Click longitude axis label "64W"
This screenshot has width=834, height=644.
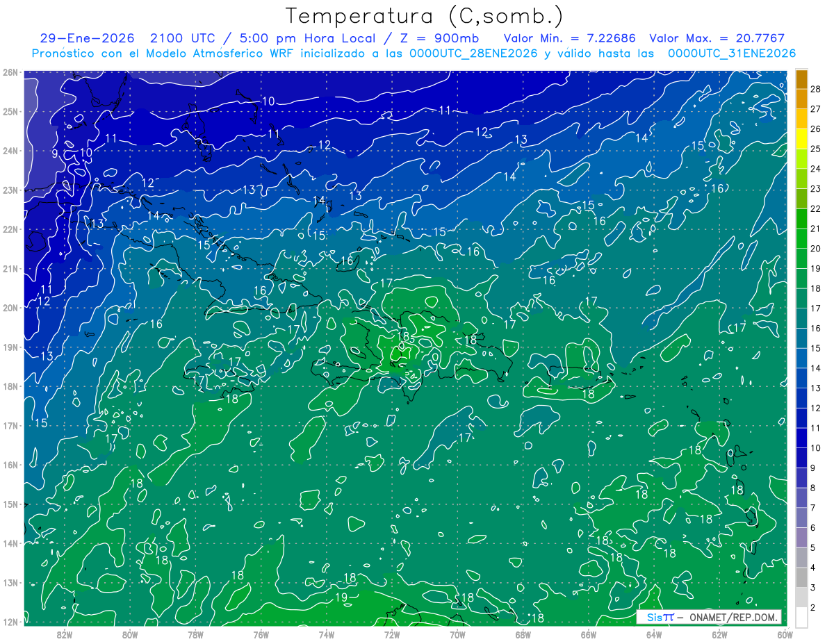[654, 634]
